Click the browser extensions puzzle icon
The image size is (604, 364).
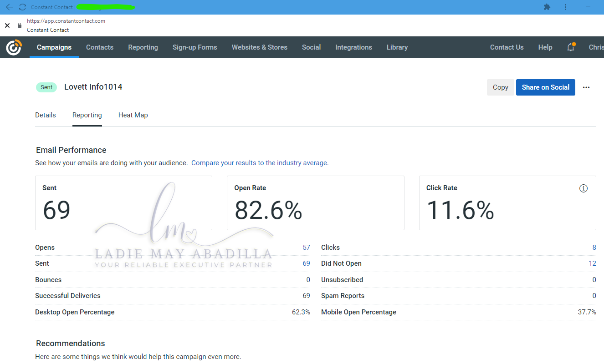[x=547, y=7]
